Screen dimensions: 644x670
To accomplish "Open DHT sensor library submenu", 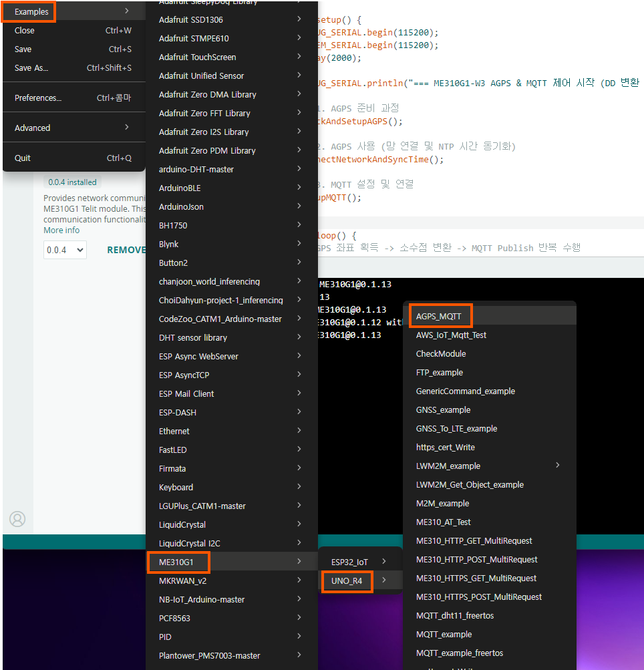I will [x=232, y=338].
